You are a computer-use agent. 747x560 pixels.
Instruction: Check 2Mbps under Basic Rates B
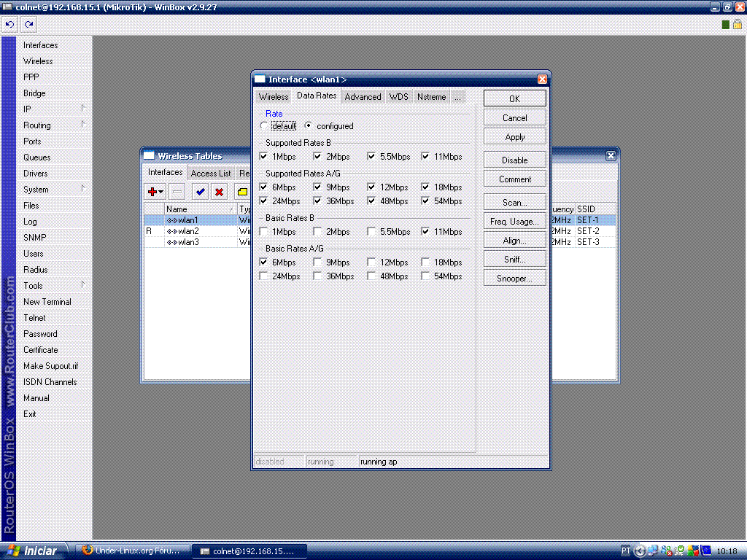tap(317, 231)
